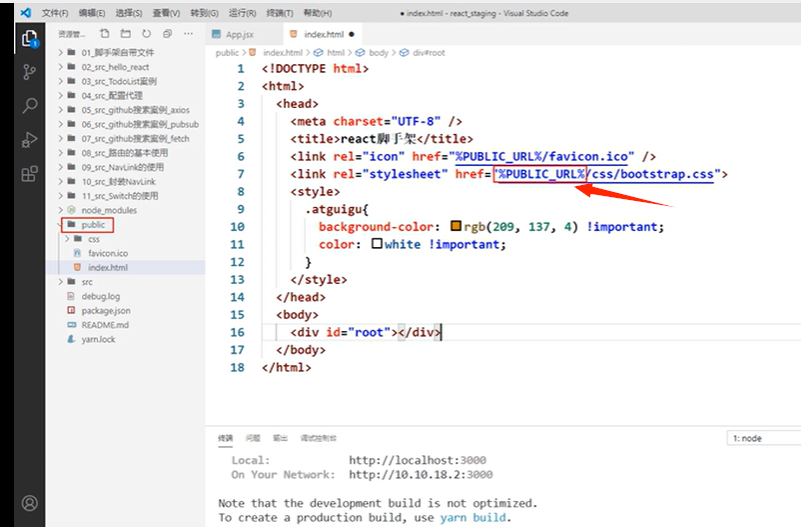Open the Explorer view in activity bar
This screenshot has width=801, height=527.
pyautogui.click(x=30, y=39)
